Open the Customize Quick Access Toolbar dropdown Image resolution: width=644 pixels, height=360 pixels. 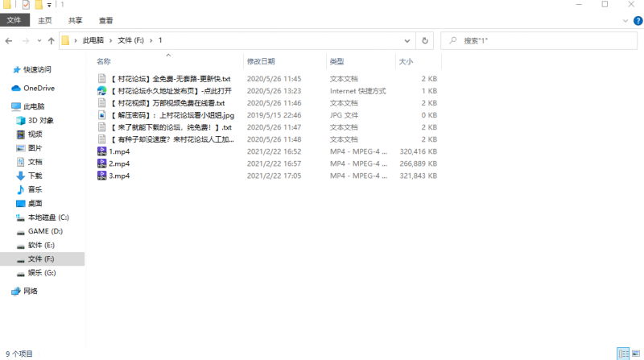click(x=49, y=5)
